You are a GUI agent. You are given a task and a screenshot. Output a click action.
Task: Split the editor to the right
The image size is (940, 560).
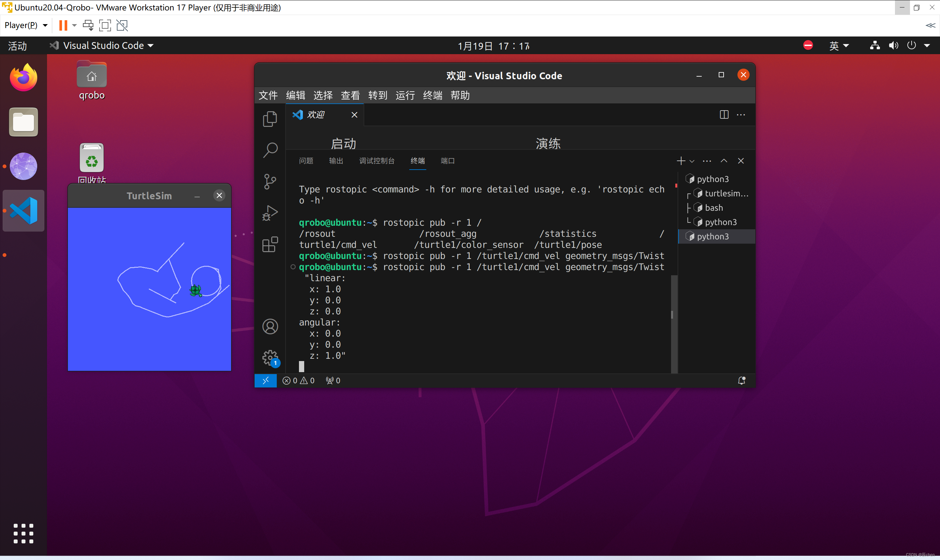coord(724,115)
